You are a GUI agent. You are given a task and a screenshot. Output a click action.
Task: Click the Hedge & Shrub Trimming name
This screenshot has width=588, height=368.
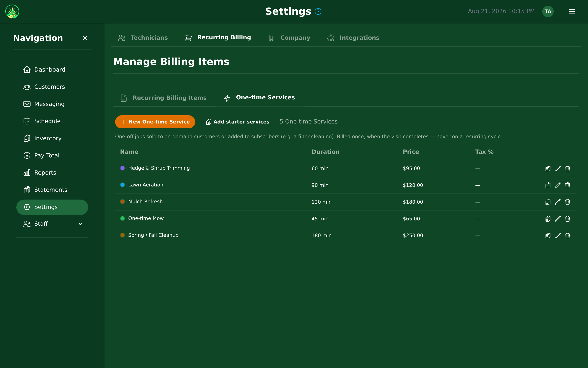[x=159, y=168]
